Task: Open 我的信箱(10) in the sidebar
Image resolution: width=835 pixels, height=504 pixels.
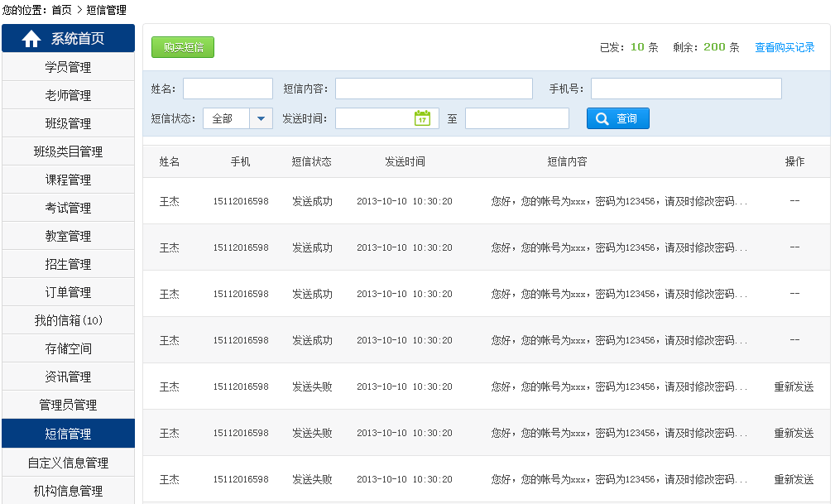Action: 68,320
